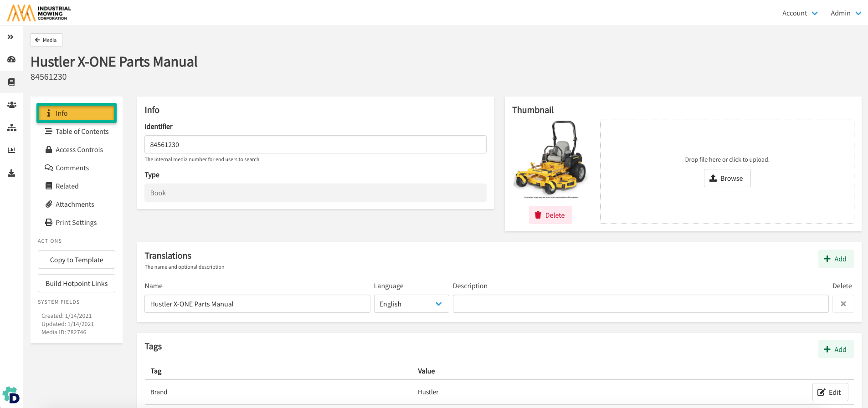Delete the mower thumbnail image

pos(550,215)
